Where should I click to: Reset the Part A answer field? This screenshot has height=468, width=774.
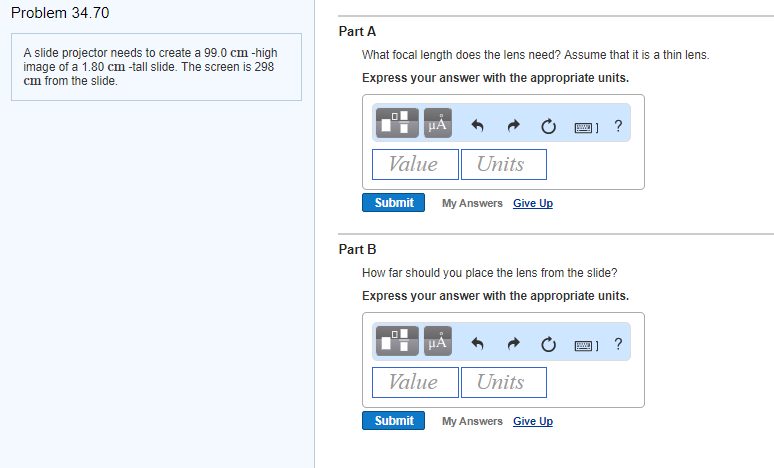[x=548, y=126]
